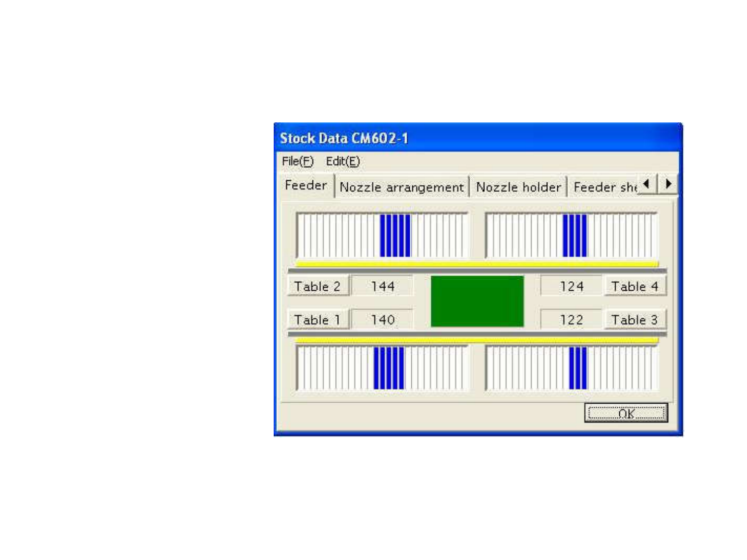The image size is (747, 560).
Task: Click the blue feeder slots above Table 2
Action: pos(395,235)
